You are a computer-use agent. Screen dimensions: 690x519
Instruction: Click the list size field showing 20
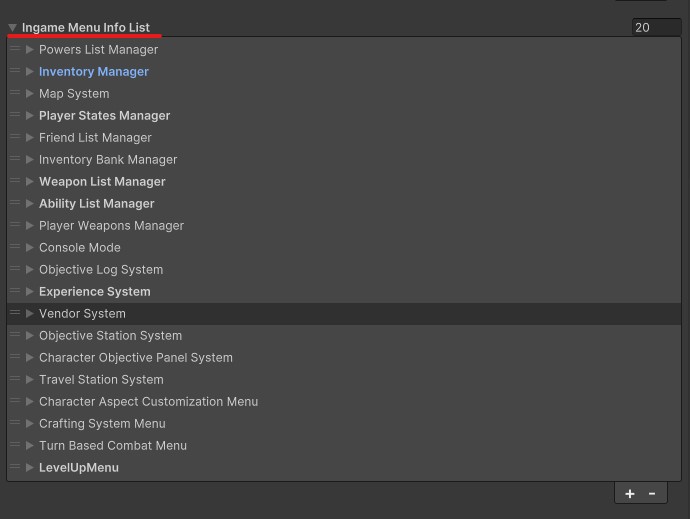(x=656, y=27)
